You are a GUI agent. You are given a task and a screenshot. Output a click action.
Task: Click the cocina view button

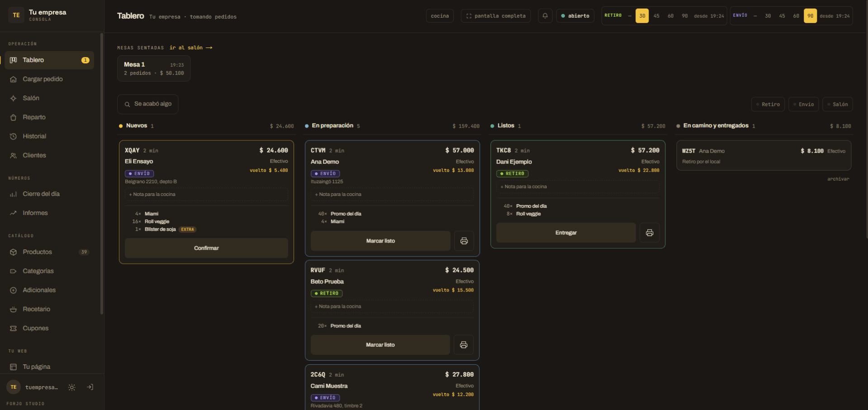440,16
